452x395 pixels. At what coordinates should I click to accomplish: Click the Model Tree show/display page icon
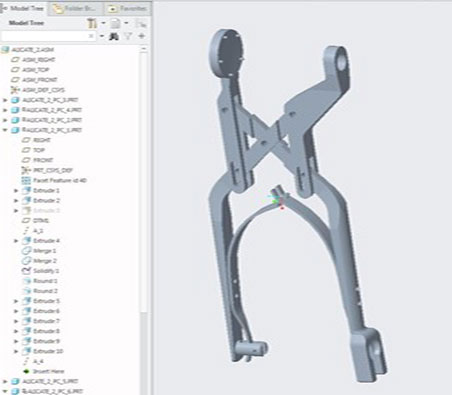115,23
